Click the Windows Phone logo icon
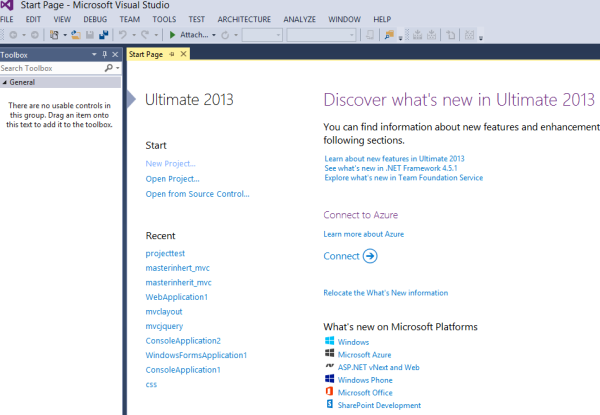The height and width of the screenshot is (415, 600). point(329,379)
